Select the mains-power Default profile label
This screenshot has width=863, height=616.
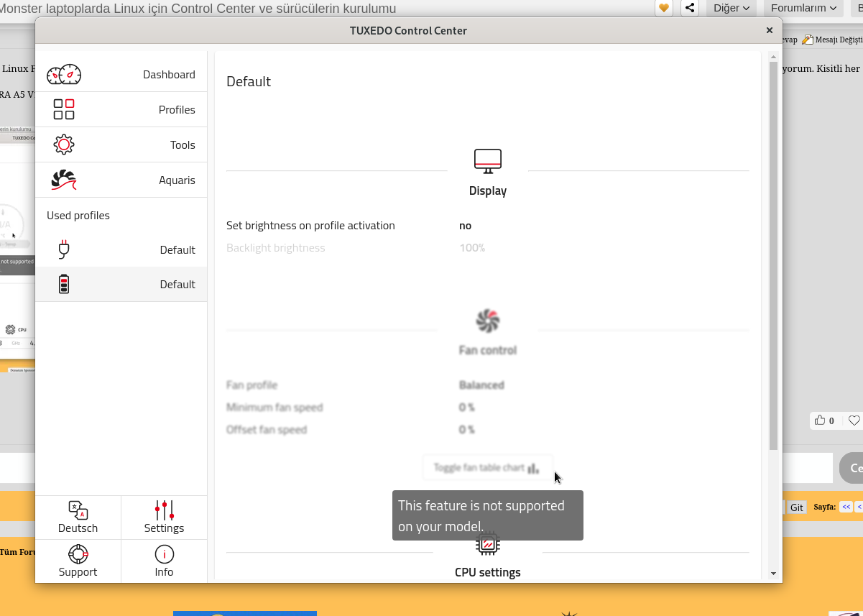pyautogui.click(x=177, y=249)
